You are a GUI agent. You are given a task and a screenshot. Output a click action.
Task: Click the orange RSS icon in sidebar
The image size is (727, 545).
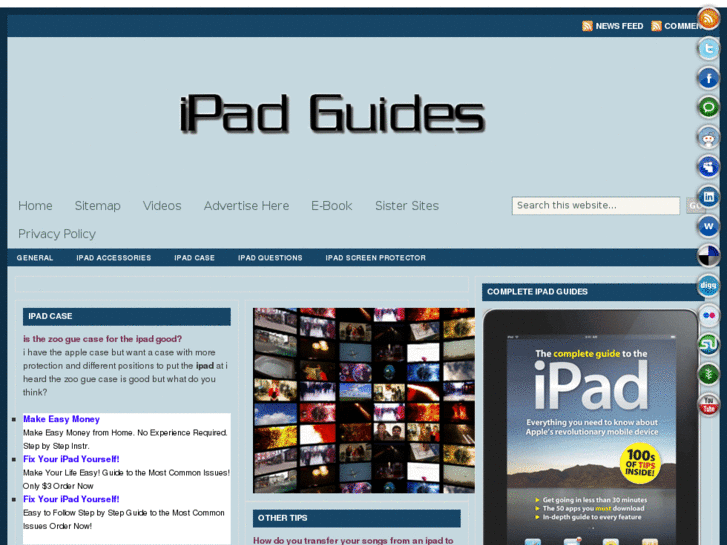(708, 19)
